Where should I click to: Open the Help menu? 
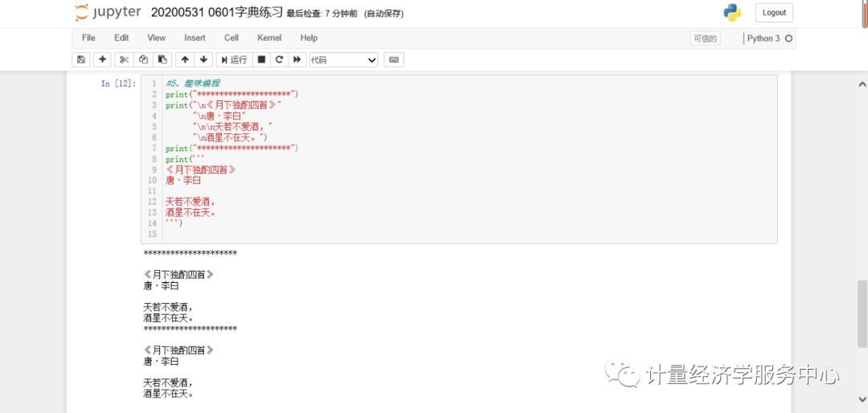pos(309,39)
